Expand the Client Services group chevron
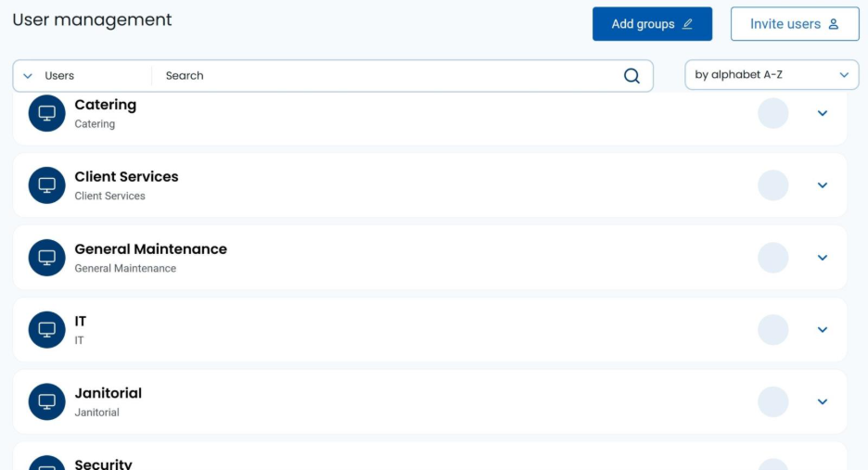868x470 pixels. coord(823,184)
